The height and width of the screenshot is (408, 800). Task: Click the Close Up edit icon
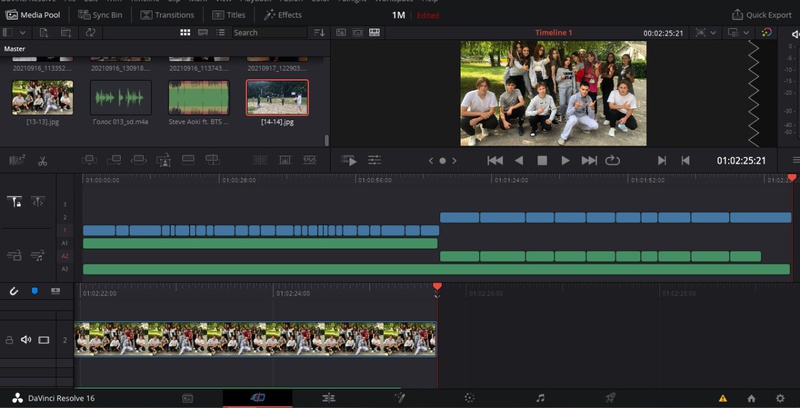click(163, 160)
